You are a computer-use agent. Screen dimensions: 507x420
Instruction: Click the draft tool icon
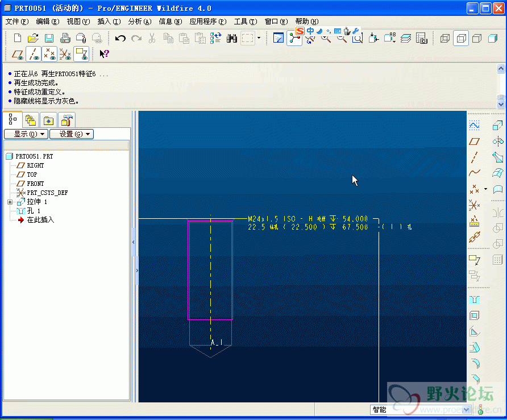coord(474,348)
